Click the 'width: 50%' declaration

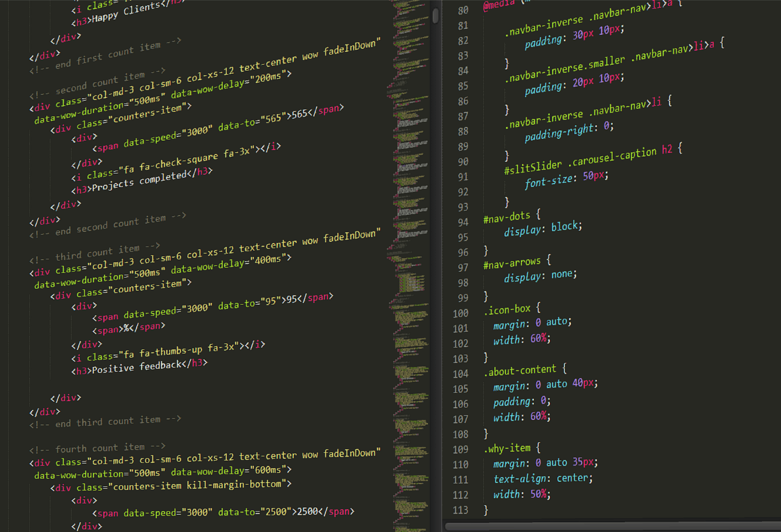click(x=522, y=494)
